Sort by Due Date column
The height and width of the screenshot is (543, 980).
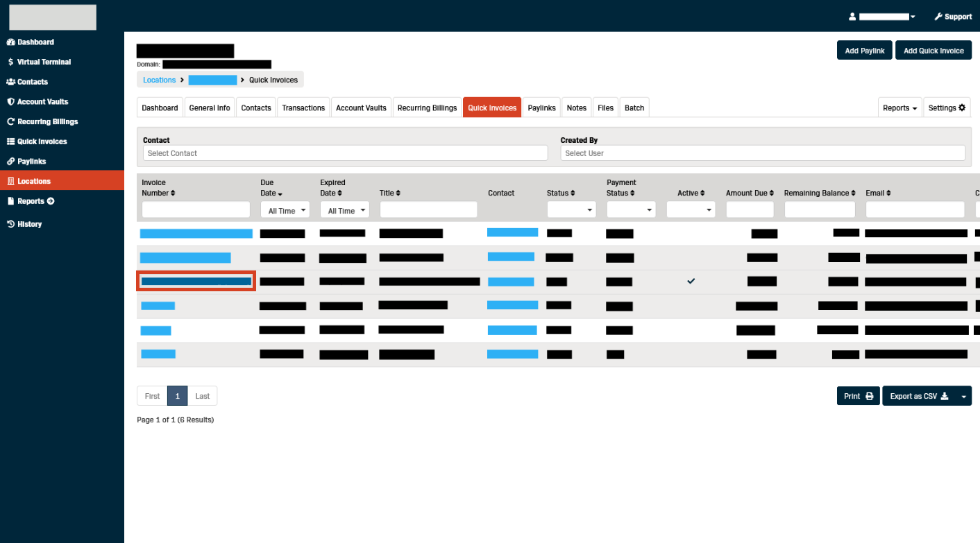click(x=271, y=188)
